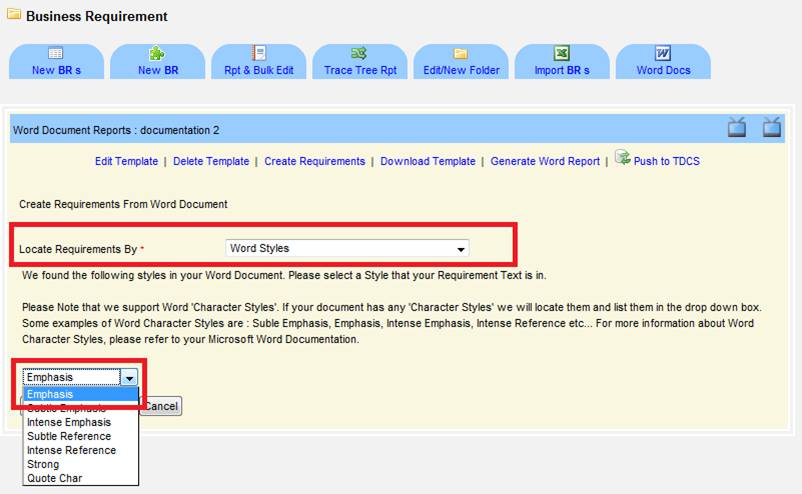The height and width of the screenshot is (494, 802).
Task: Click the Download Template link
Action: coord(427,161)
